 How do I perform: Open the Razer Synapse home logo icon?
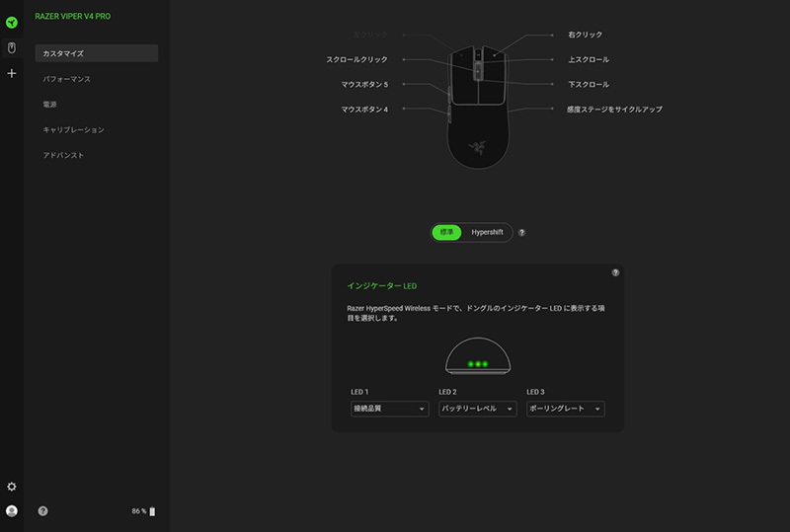click(12, 22)
